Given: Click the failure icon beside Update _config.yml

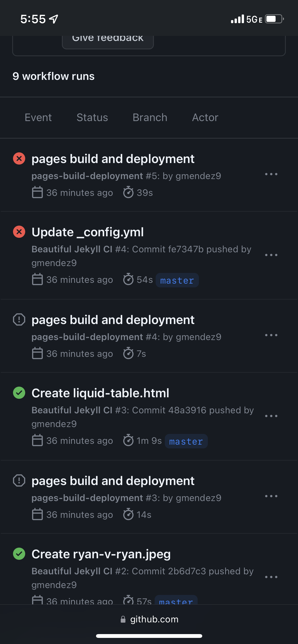Looking at the screenshot, I should tap(19, 232).
